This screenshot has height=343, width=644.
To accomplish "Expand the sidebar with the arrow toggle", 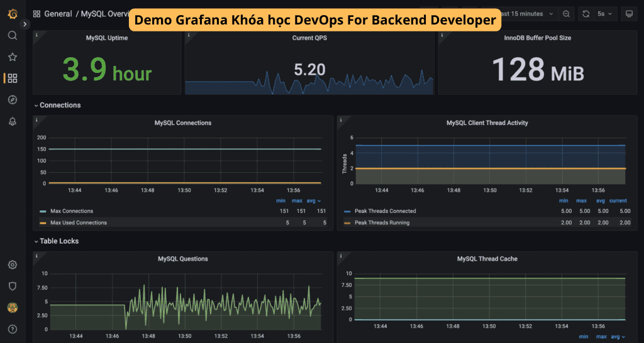I will [x=25, y=24].
